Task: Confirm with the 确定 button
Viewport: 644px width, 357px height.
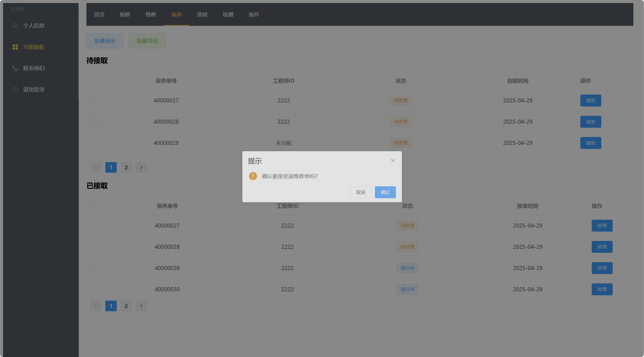Action: click(x=385, y=192)
